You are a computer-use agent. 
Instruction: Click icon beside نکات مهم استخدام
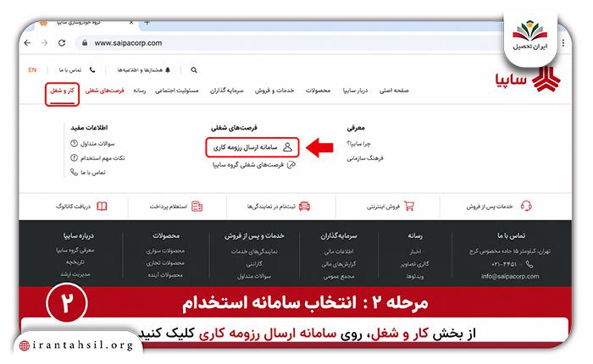click(x=74, y=158)
